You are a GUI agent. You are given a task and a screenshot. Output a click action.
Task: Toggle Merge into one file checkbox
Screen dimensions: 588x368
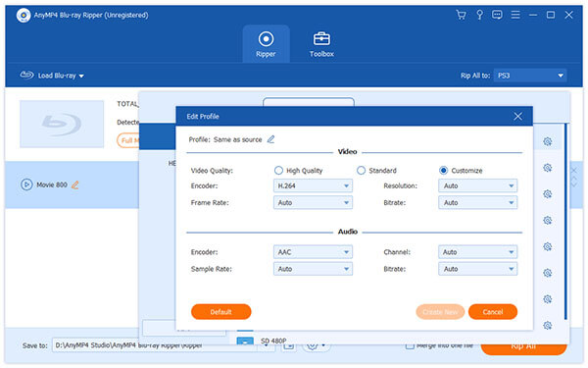tap(410, 345)
